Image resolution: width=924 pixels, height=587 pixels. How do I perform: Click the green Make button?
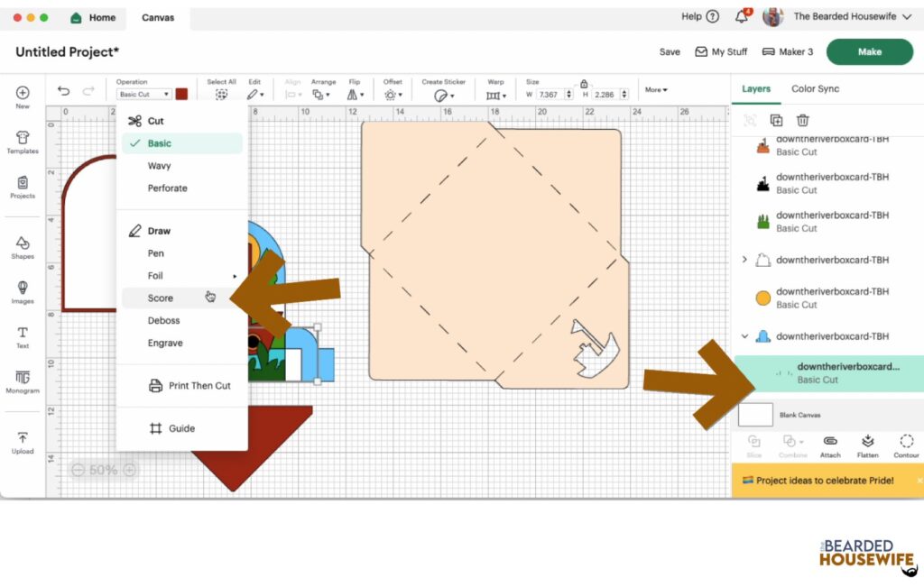click(x=869, y=51)
